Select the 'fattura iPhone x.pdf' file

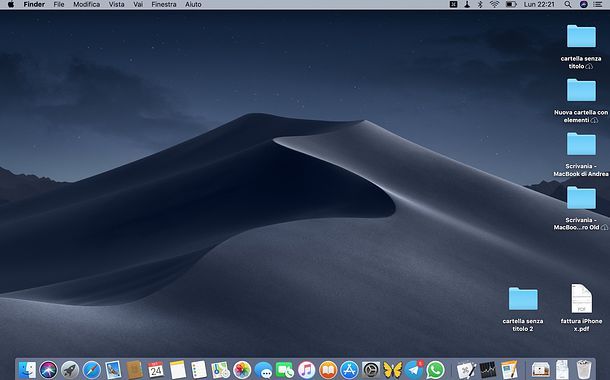coord(581,298)
